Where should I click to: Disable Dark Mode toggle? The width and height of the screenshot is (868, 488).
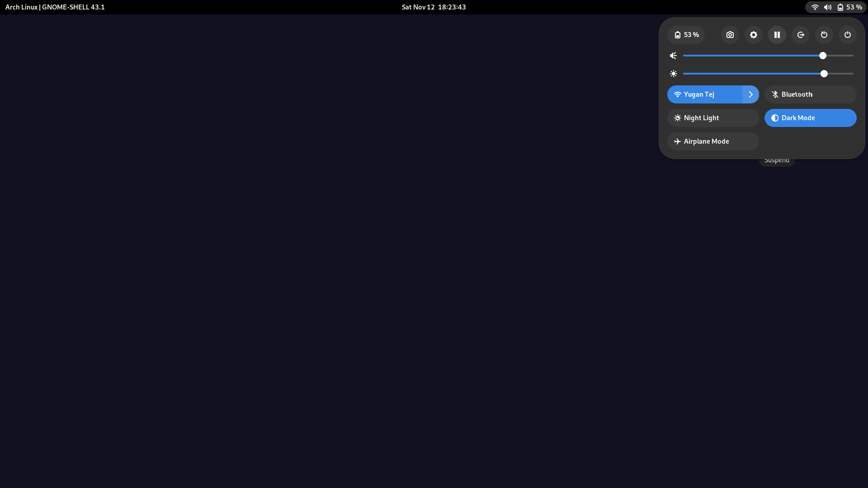[810, 118]
